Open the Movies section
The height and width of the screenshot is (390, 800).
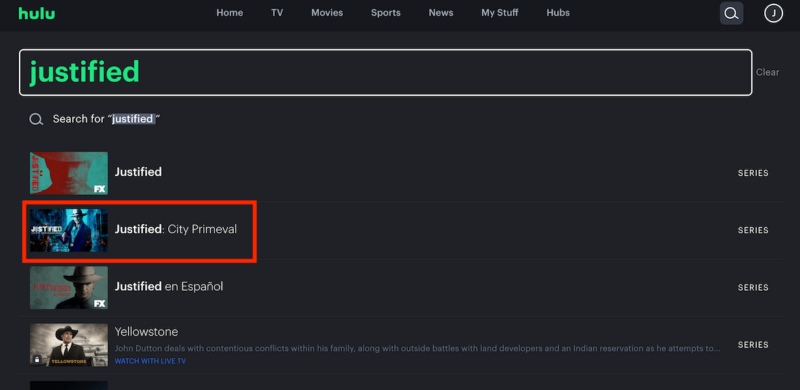tap(327, 13)
